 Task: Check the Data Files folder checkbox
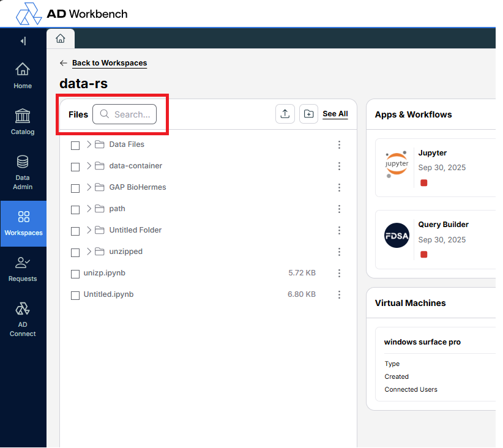click(75, 145)
